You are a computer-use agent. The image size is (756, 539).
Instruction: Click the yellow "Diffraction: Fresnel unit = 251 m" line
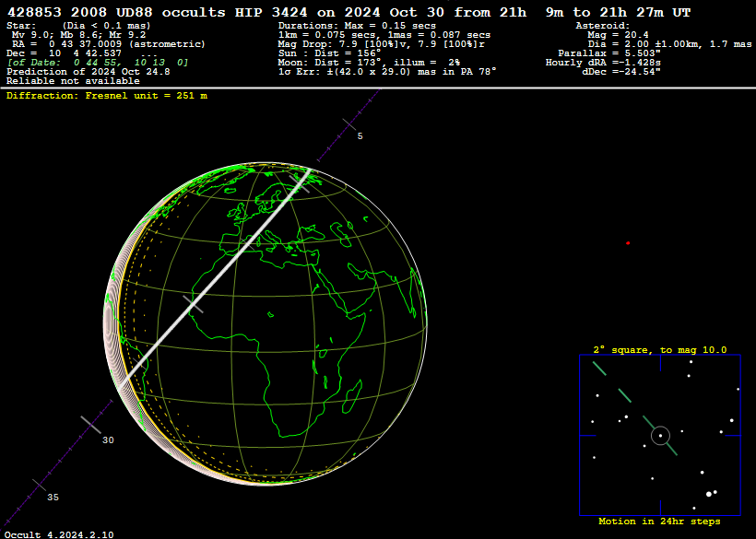coord(107,96)
